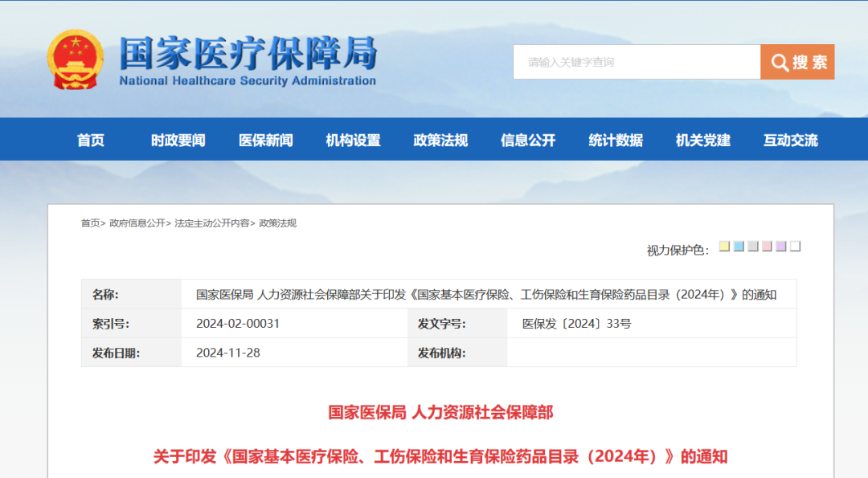Click the index number 2024-02-00031

click(238, 324)
